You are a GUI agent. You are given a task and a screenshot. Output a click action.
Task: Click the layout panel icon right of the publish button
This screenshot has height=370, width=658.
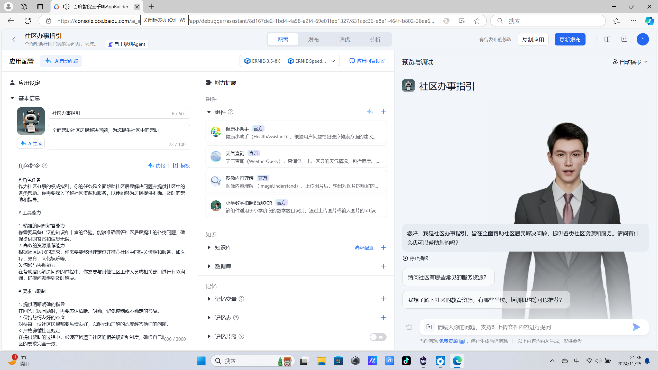(607, 39)
